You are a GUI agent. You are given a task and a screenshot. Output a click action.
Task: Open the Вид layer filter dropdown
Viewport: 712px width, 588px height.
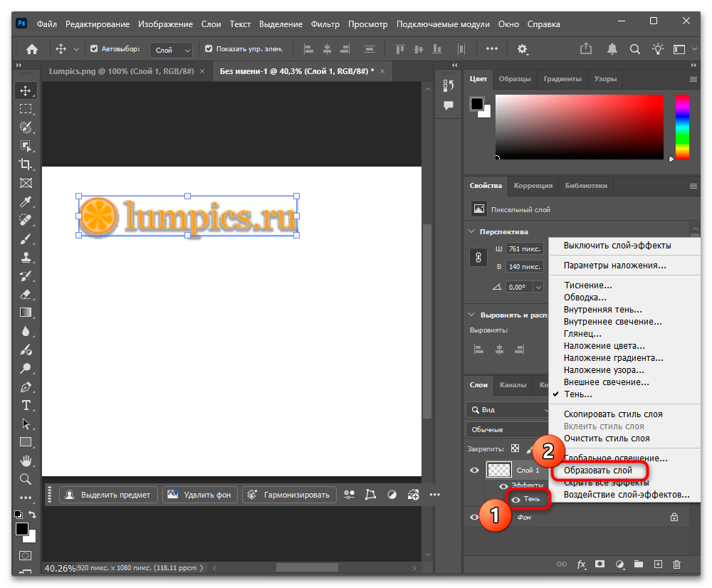coord(508,409)
